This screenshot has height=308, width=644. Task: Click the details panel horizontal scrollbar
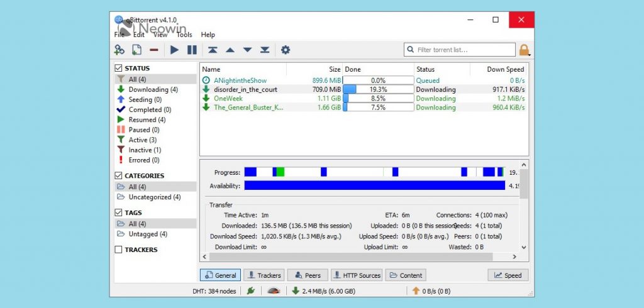point(351,256)
